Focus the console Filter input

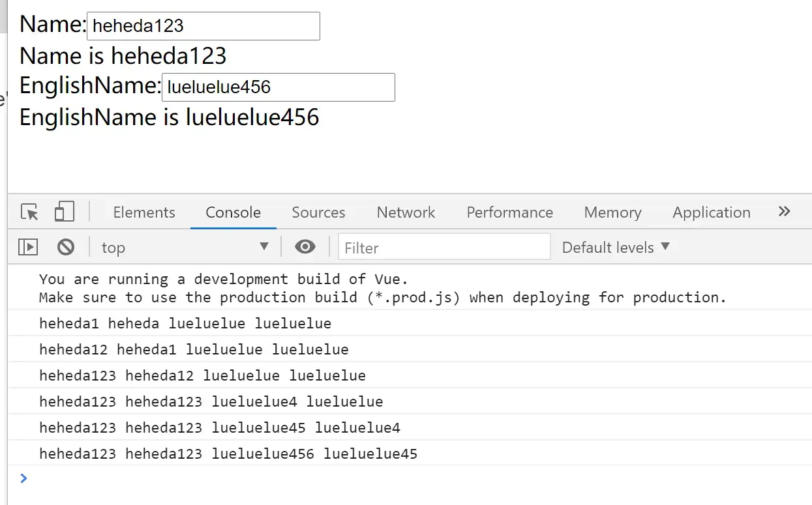point(444,248)
